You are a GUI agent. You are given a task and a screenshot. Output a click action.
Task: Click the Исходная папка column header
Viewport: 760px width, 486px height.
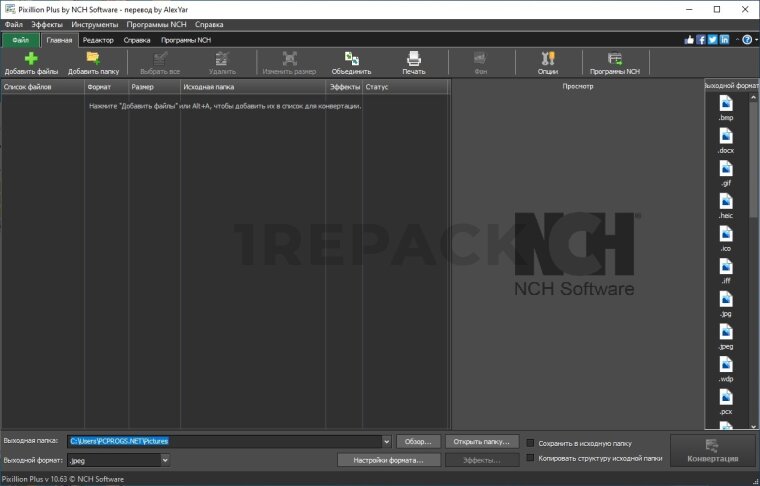point(252,87)
